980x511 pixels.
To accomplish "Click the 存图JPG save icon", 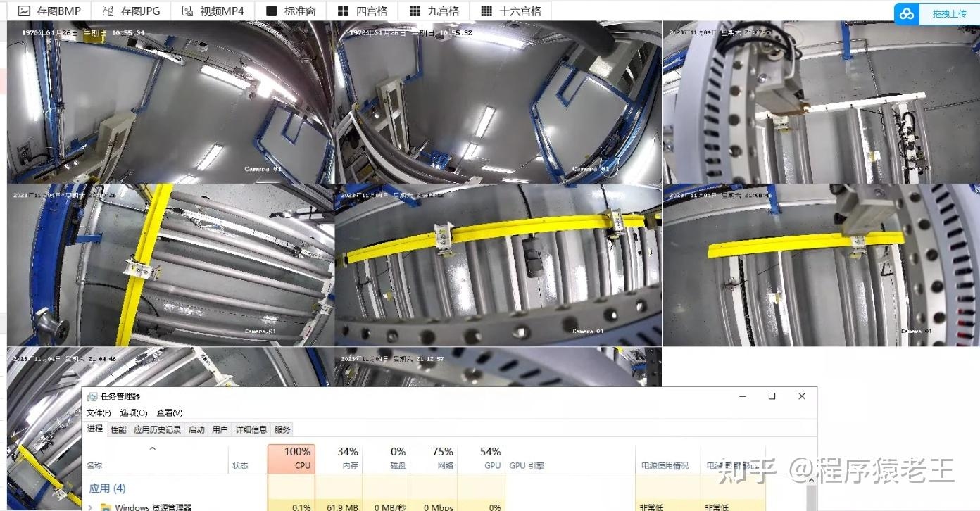I will [x=108, y=11].
